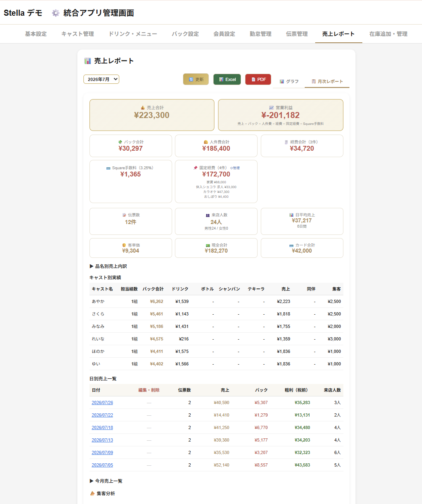Open 固定経費 管理 link

(235, 168)
